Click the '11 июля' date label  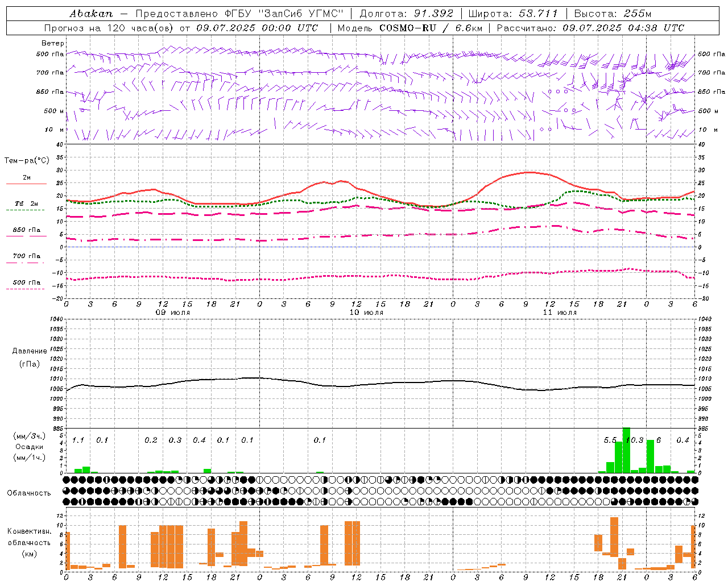[x=560, y=313]
